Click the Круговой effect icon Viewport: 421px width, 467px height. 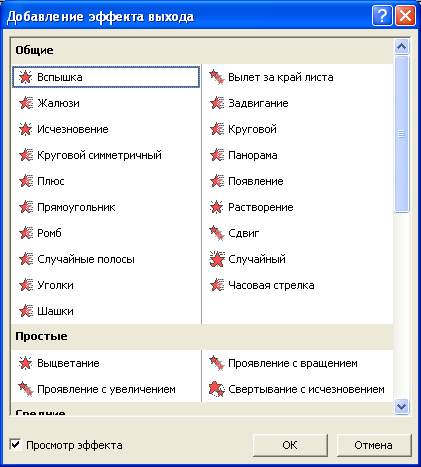point(217,129)
